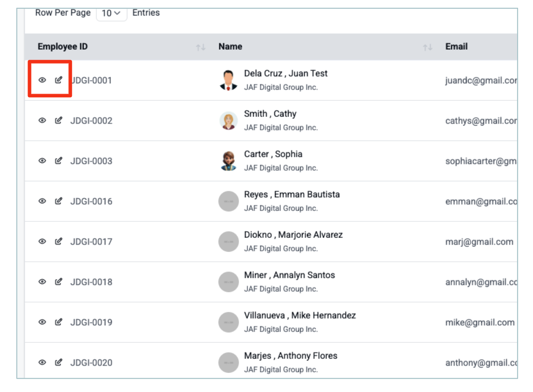Click the view eye icon for JDGI-0001
Viewport: 533px width, 392px height.
click(x=42, y=80)
